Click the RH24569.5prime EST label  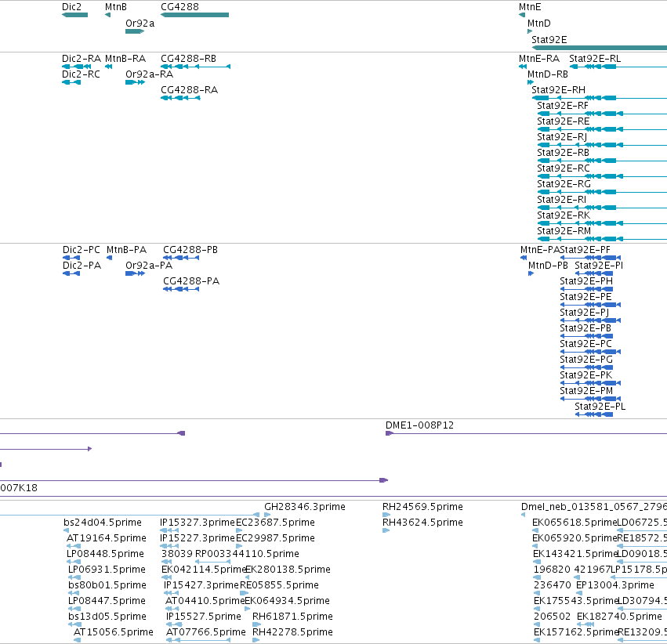[x=422, y=507]
